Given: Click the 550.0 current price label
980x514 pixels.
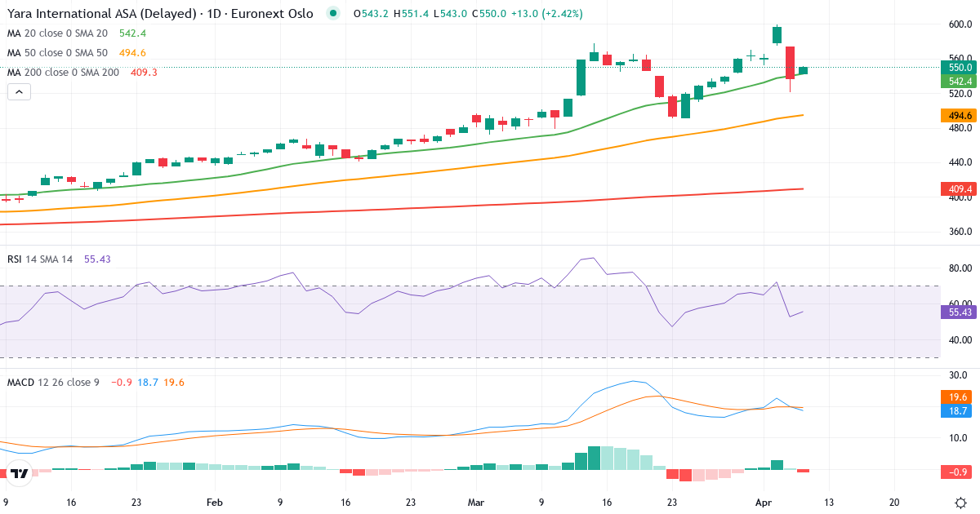Looking at the screenshot, I should tap(958, 67).
